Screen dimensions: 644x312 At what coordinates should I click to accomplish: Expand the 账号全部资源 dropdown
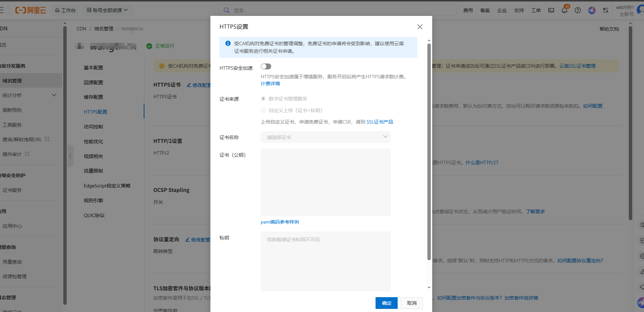tap(107, 10)
